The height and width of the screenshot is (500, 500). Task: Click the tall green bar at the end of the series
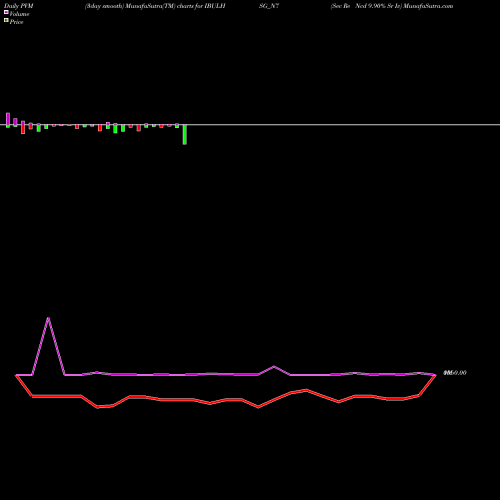click(x=185, y=134)
